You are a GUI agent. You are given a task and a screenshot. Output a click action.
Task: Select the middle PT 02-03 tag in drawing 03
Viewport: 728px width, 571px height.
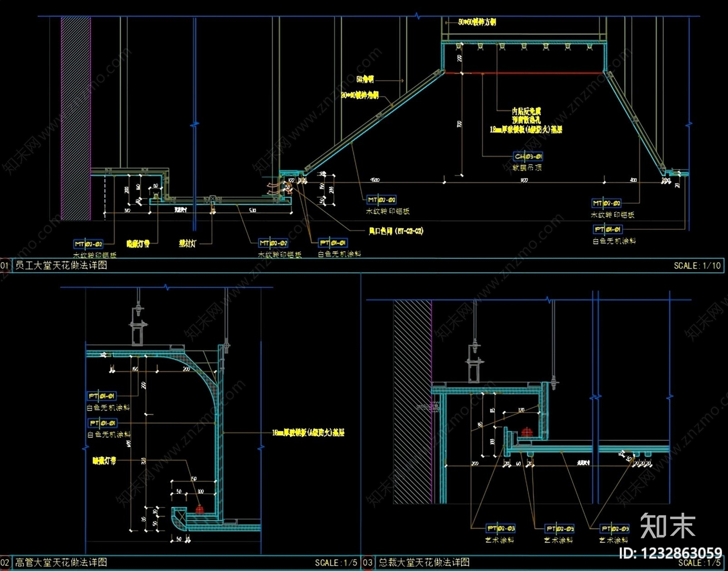[560, 529]
